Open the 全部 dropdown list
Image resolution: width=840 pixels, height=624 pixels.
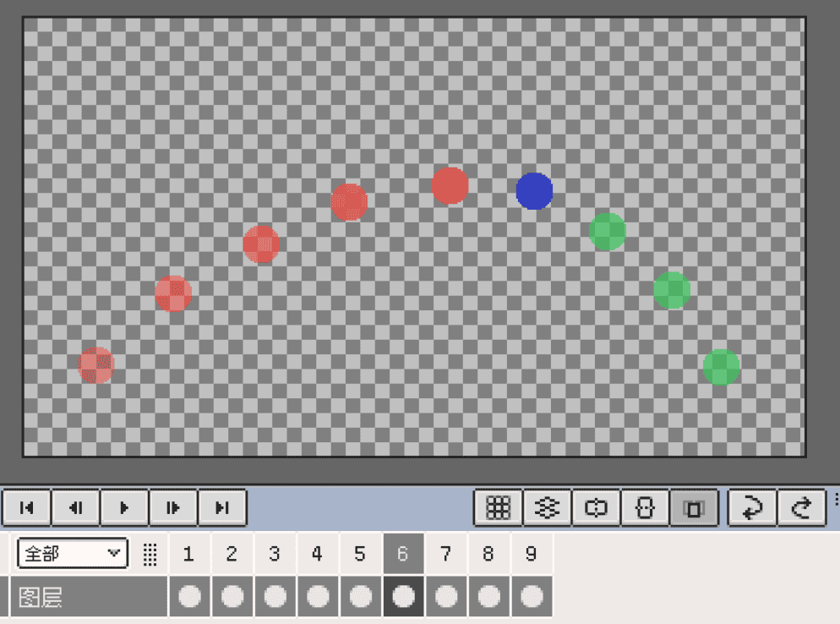point(73,554)
